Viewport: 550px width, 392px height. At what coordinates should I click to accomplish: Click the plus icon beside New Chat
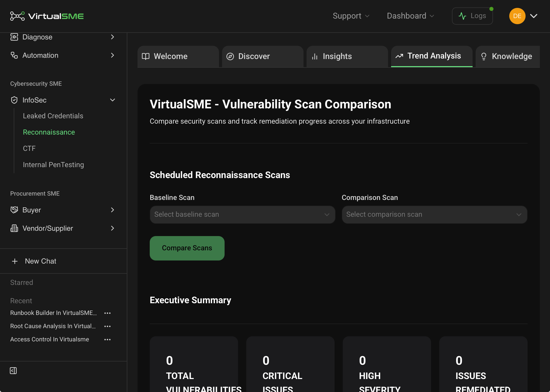click(x=15, y=261)
